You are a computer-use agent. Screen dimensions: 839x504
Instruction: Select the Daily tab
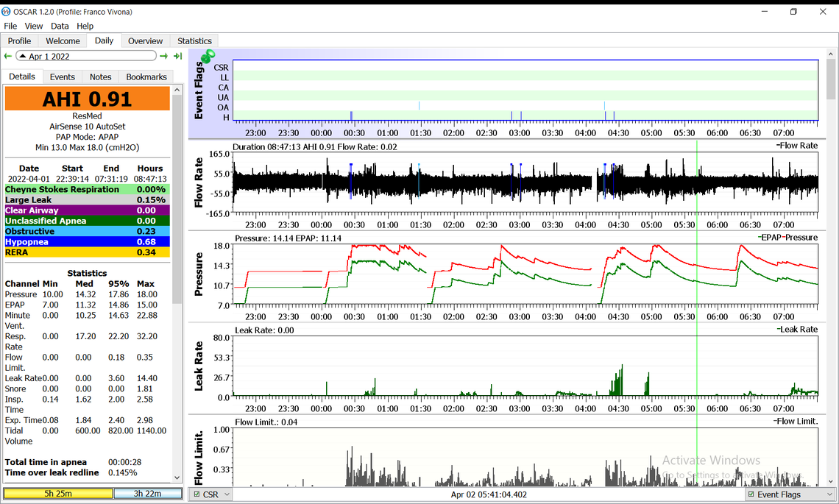tap(104, 40)
